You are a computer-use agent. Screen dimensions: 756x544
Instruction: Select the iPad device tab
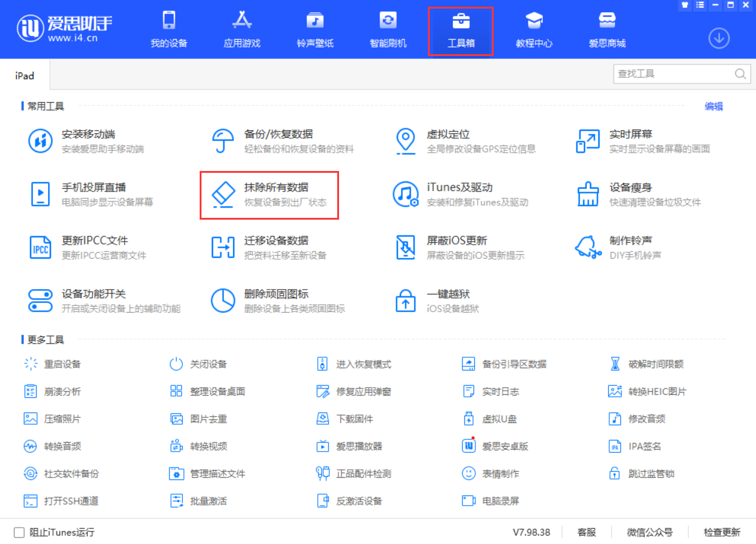click(25, 76)
